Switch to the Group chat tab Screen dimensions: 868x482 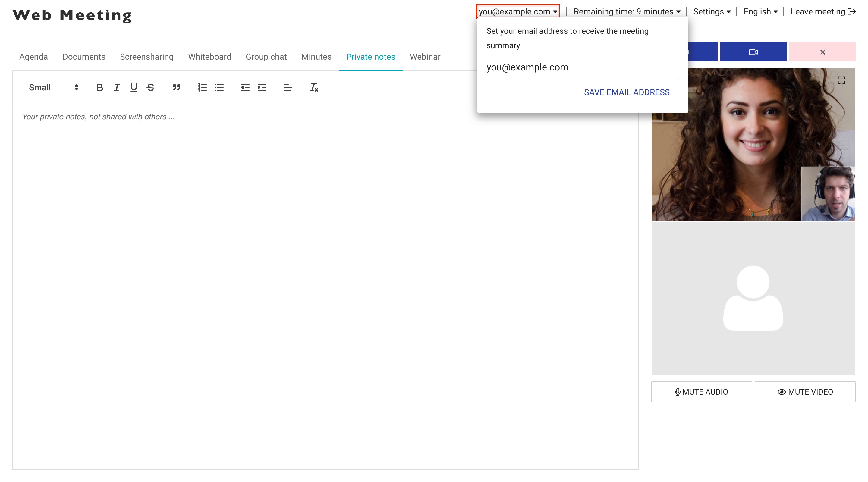click(266, 57)
